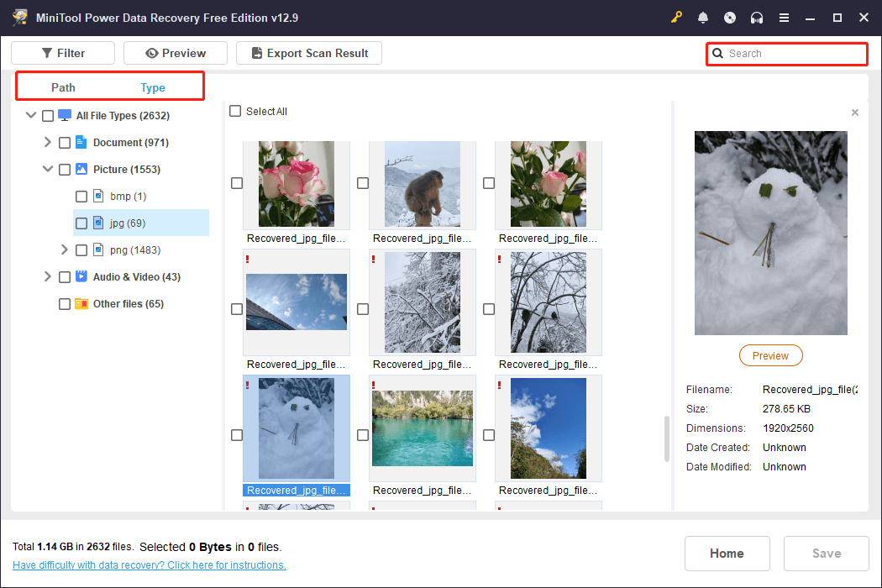Open the headphones support icon
The width and height of the screenshot is (882, 588).
pyautogui.click(x=757, y=18)
